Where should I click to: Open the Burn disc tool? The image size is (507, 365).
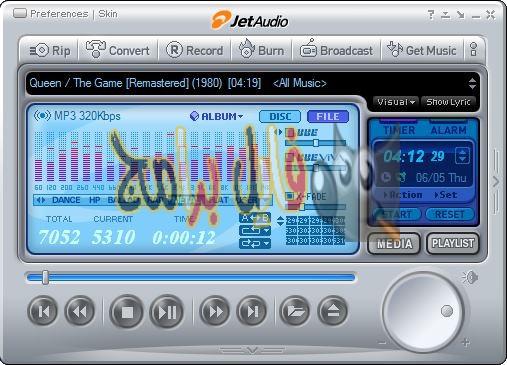[x=261, y=50]
